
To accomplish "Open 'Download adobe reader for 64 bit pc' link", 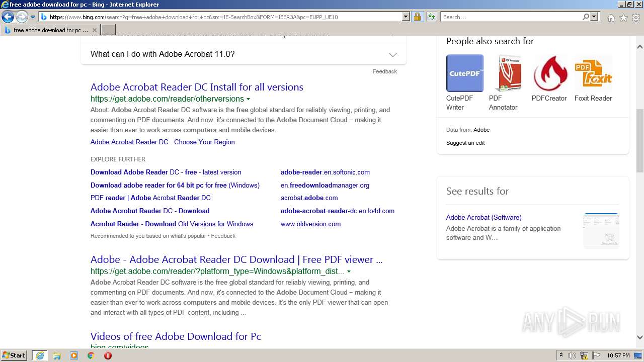I will (175, 185).
